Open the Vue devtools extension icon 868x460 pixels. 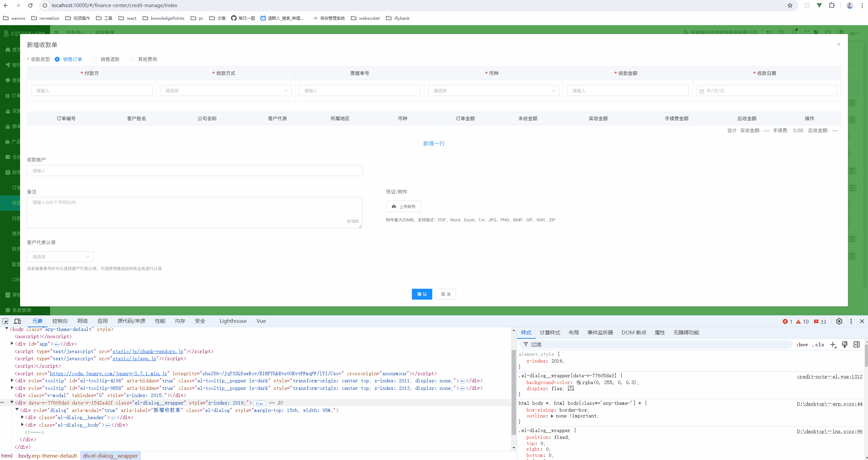(x=819, y=5)
